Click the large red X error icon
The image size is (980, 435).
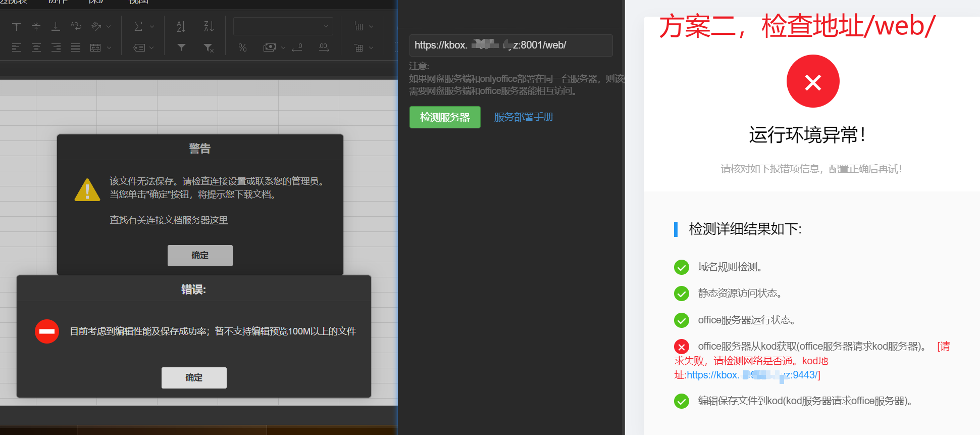(x=813, y=81)
